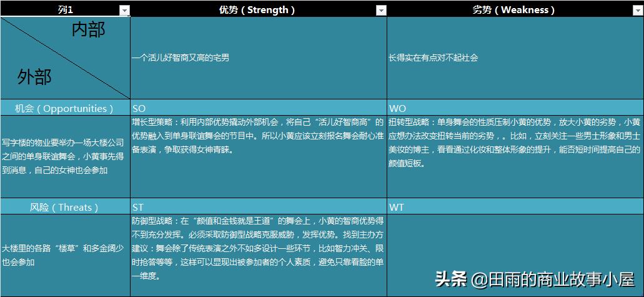Screen dimensions: 644x297
Task: Select the 扭转型战略 strategy cell
Action: (x=515, y=156)
